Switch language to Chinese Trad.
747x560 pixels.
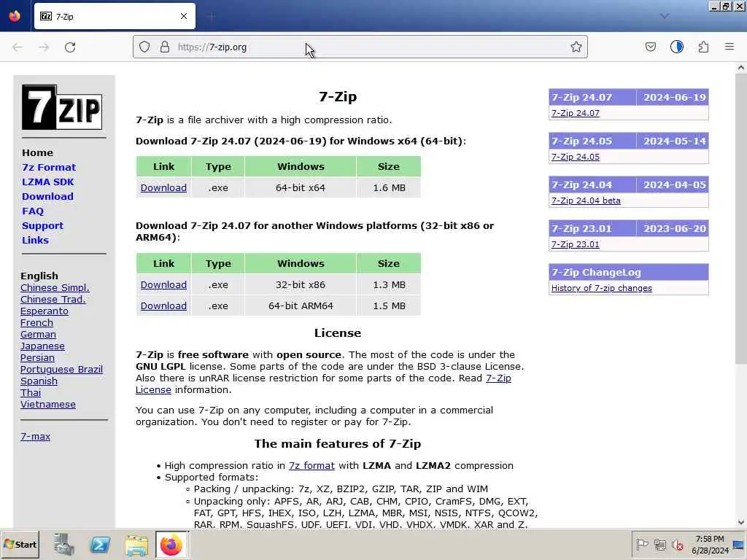(53, 299)
